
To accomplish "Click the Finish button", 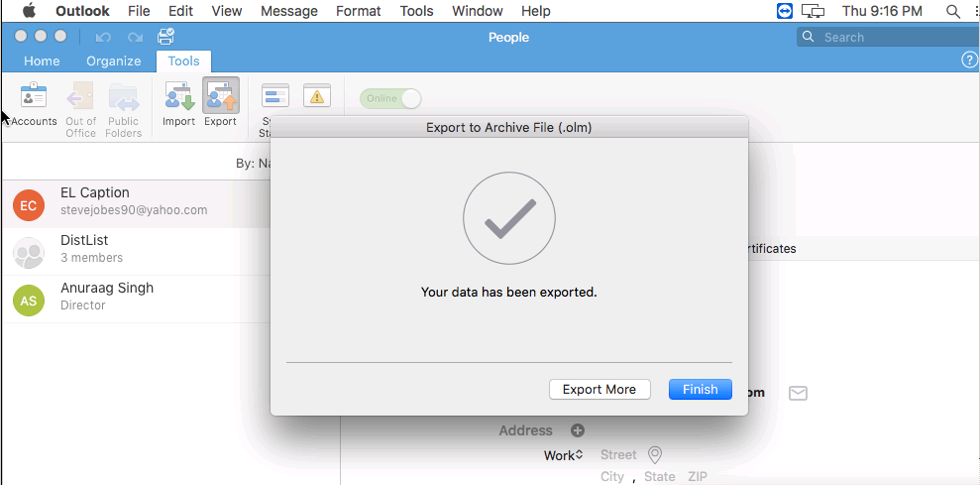I will pos(700,389).
